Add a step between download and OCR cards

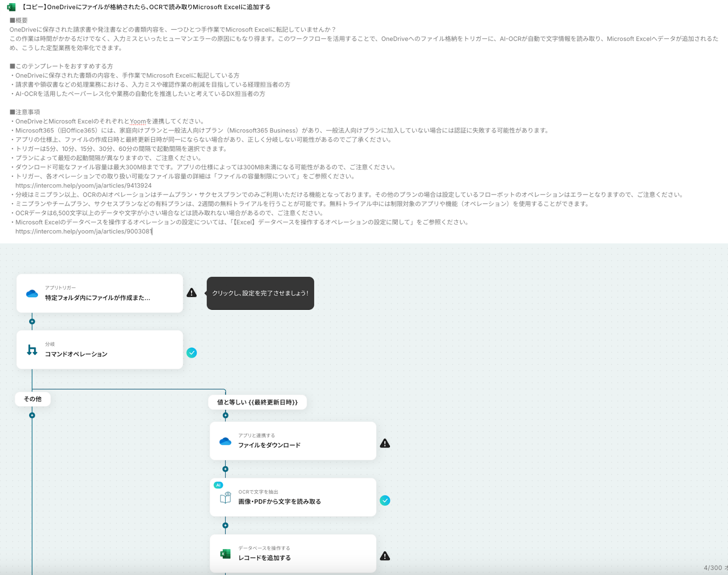point(225,469)
